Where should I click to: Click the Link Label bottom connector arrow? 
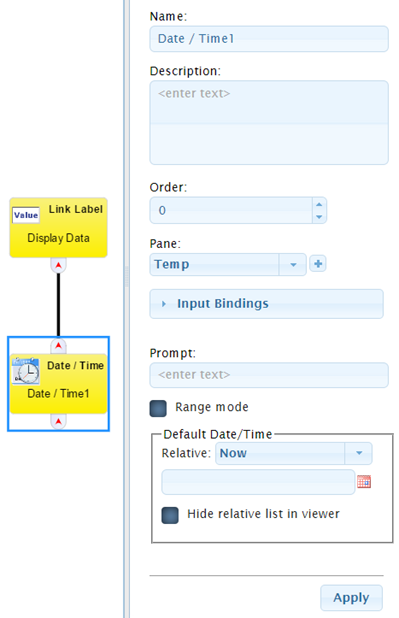click(58, 265)
